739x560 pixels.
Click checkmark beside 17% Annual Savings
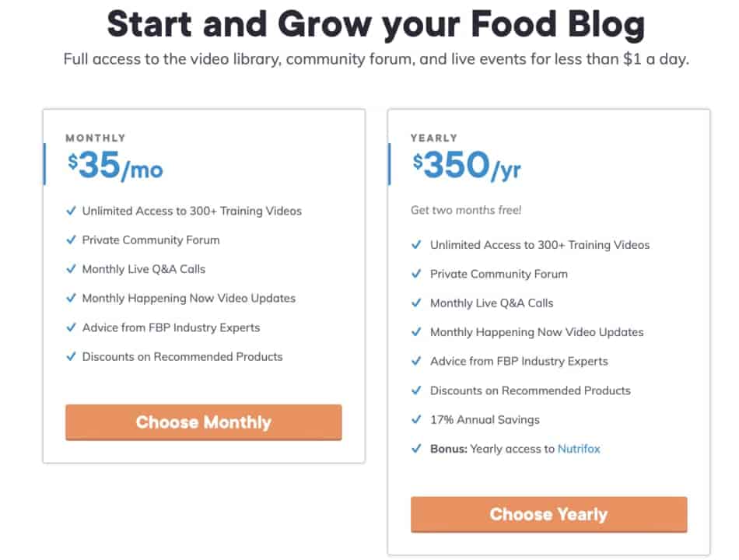(416, 419)
